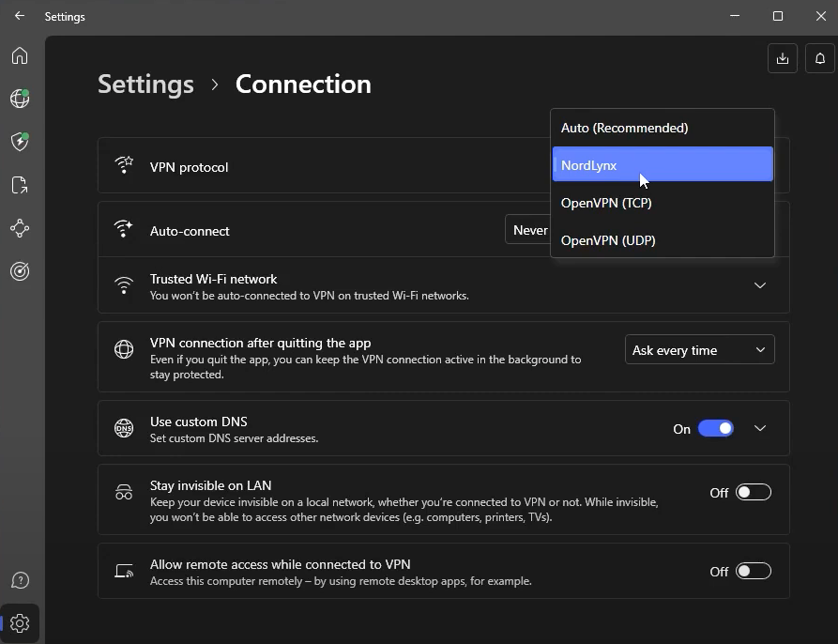Open the file share sidebar icon
This screenshot has width=838, height=644.
[20, 185]
